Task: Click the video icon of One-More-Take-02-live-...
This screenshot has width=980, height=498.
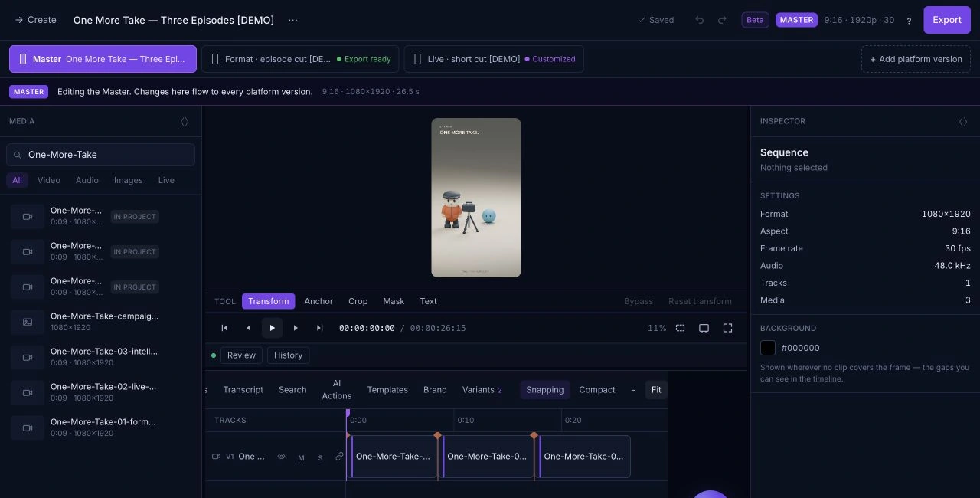Action: pos(28,393)
